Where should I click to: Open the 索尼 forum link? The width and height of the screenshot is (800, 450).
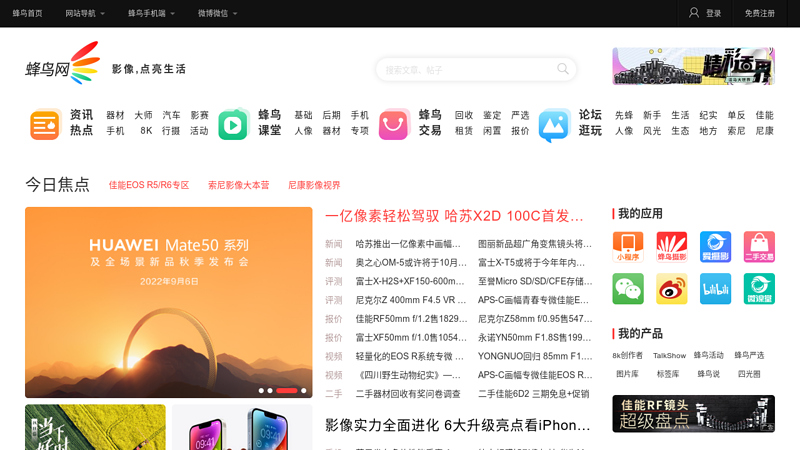(736, 131)
